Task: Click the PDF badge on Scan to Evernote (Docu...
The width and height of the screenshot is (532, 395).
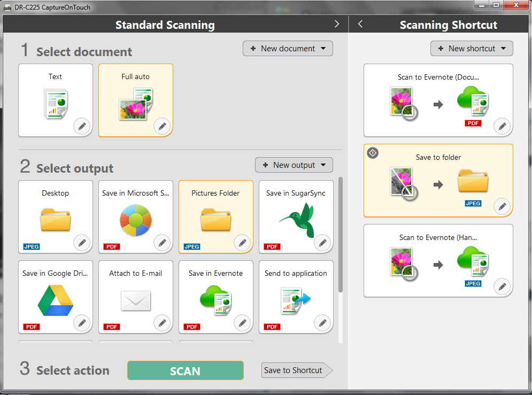Action: pyautogui.click(x=473, y=123)
